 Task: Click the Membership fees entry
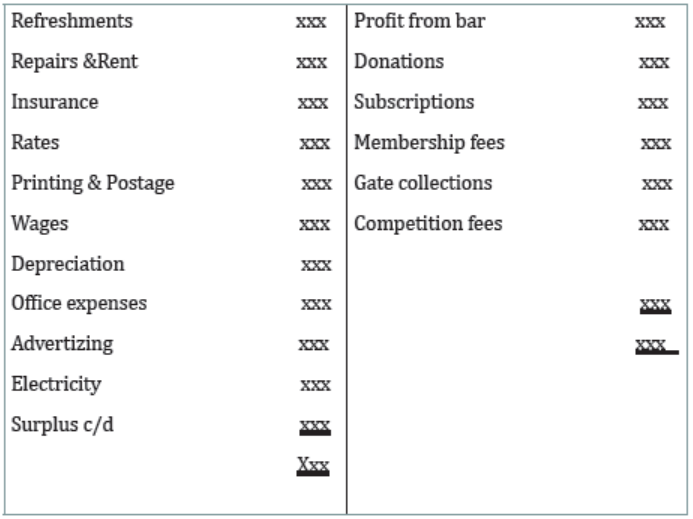coord(429,143)
